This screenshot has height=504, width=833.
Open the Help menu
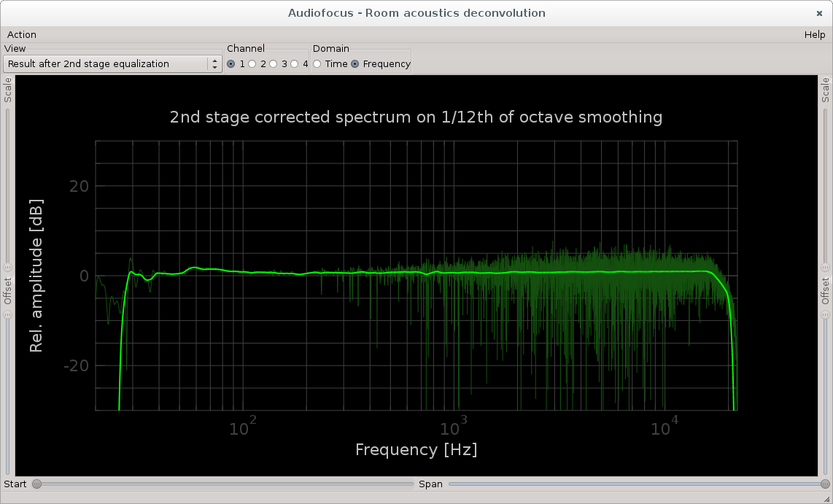coord(815,34)
